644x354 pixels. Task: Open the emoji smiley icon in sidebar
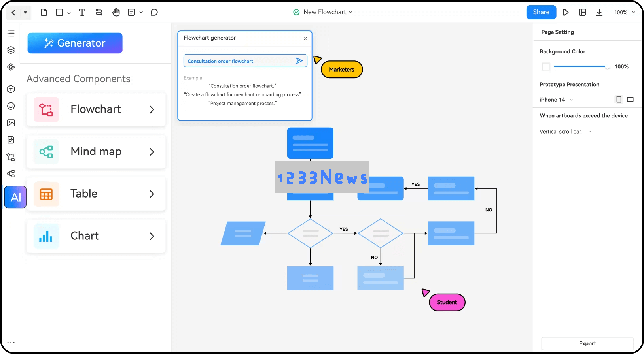point(11,106)
